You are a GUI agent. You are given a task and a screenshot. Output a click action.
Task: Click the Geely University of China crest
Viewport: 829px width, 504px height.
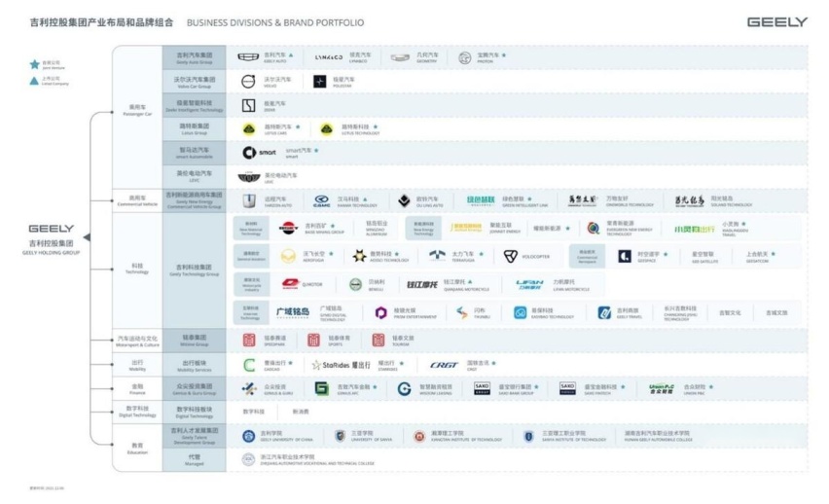tap(248, 436)
